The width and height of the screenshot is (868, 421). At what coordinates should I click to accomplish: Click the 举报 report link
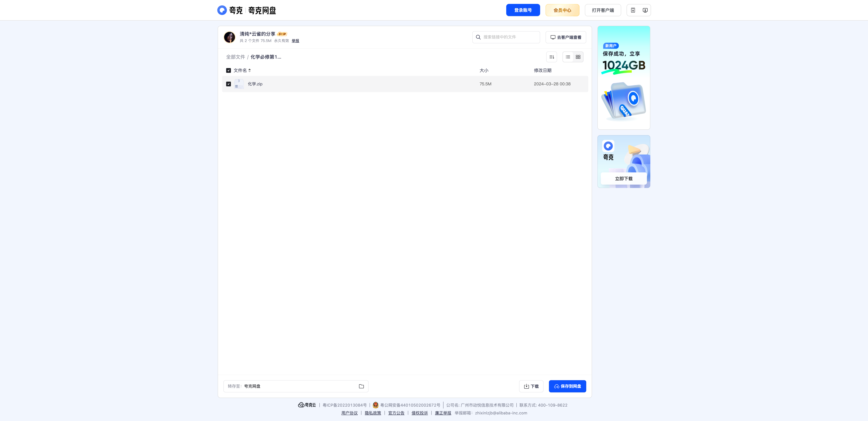[295, 41]
